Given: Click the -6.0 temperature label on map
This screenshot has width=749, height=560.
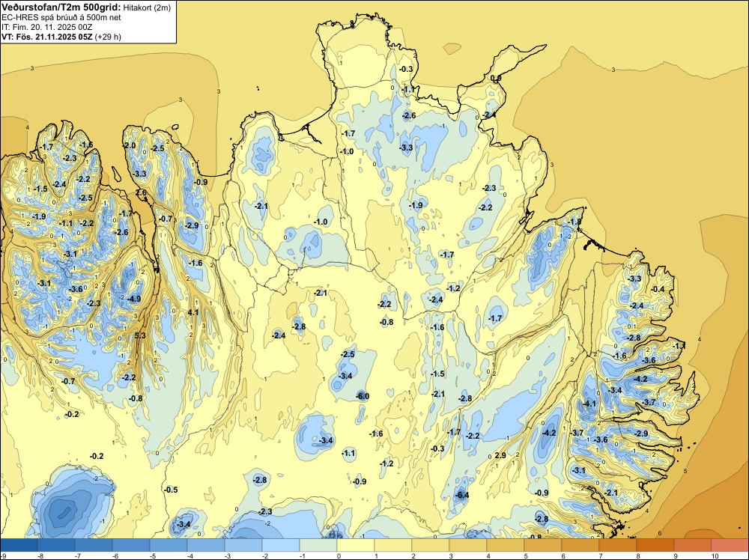Looking at the screenshot, I should tap(363, 396).
